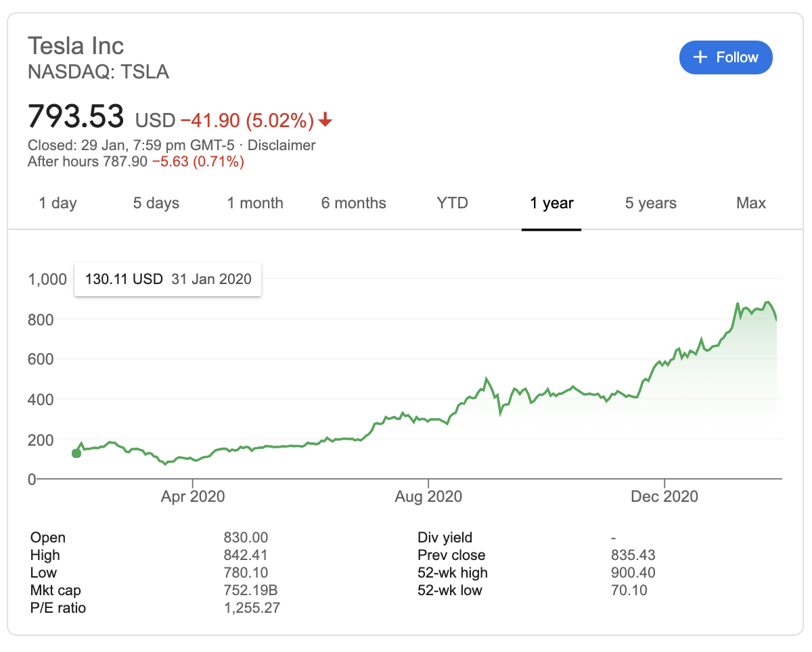Click the −41.90 (5.02%) change text
The image size is (812, 652).
247,120
